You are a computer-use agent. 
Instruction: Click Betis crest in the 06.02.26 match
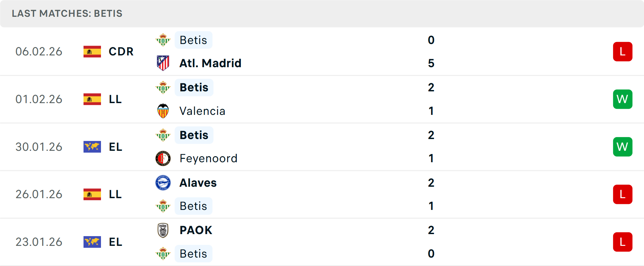pos(163,40)
